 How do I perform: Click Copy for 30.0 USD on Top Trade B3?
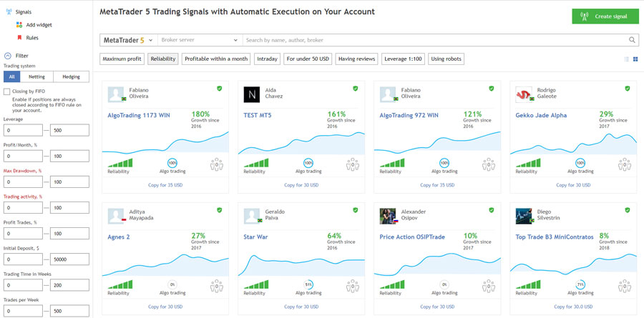click(573, 307)
